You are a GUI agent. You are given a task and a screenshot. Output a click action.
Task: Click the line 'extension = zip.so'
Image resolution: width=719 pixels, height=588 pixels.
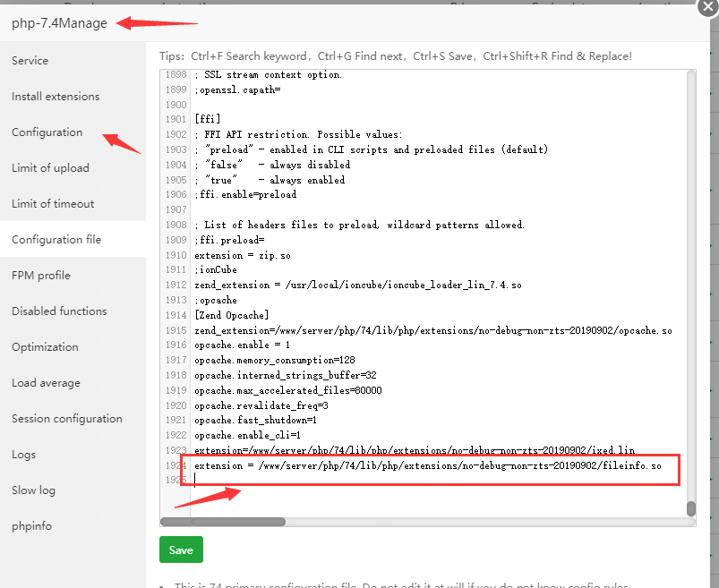[x=243, y=255]
